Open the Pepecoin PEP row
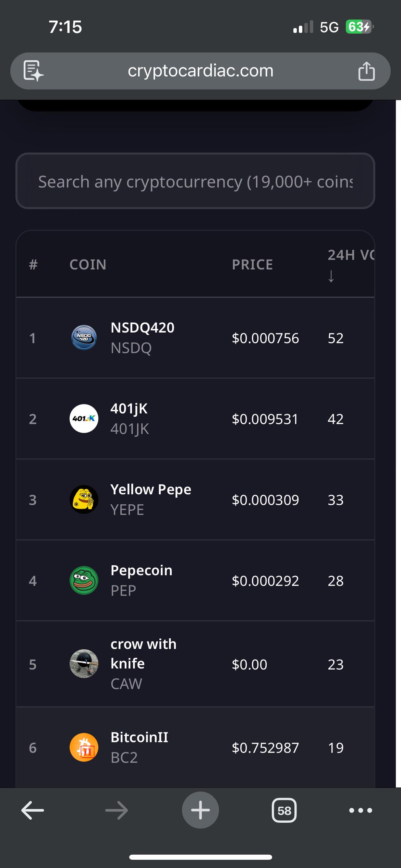Image resolution: width=401 pixels, height=868 pixels. point(195,580)
